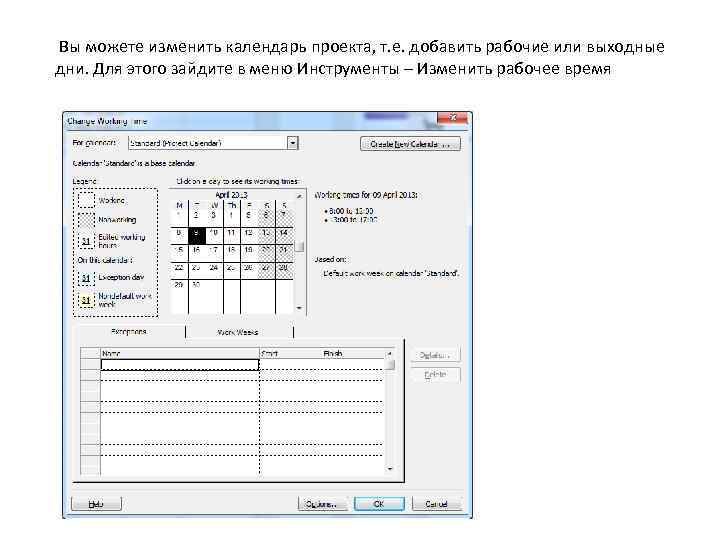This screenshot has width=720, height=540.
Task: Select April 19 in the calendar
Action: 249,253
